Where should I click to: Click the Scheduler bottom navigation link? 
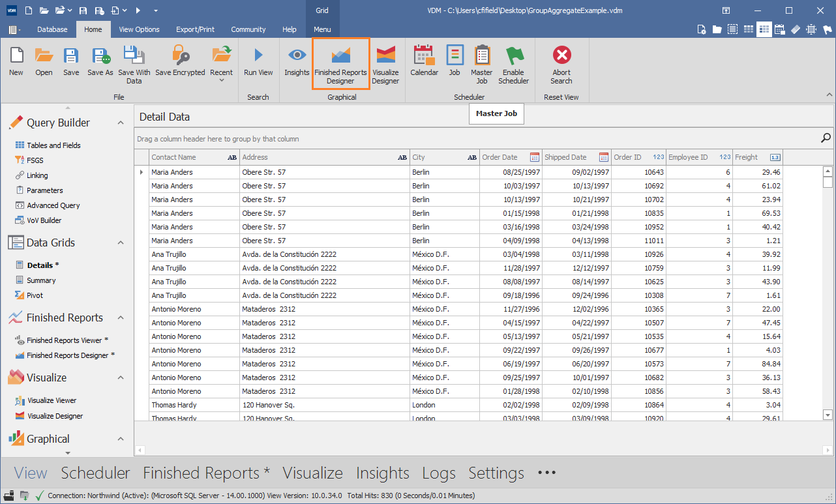pyautogui.click(x=96, y=473)
